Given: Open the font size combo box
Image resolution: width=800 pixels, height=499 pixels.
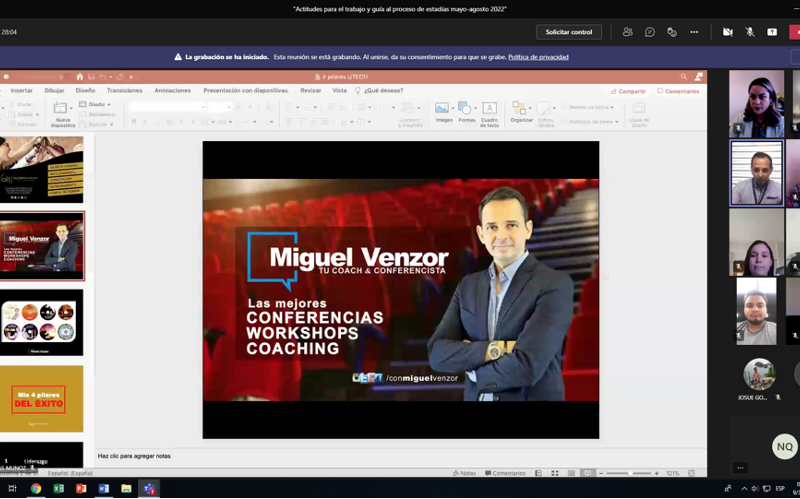Looking at the screenshot, I should (x=220, y=107).
